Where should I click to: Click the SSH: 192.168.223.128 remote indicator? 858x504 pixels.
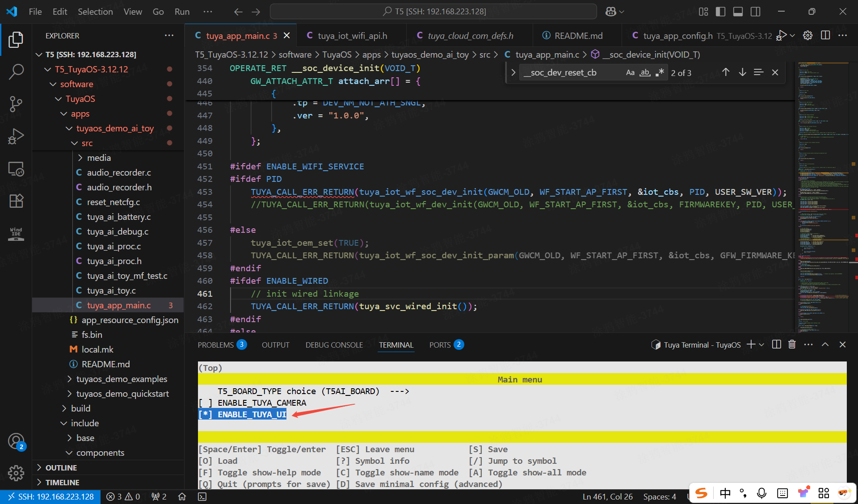click(50, 496)
